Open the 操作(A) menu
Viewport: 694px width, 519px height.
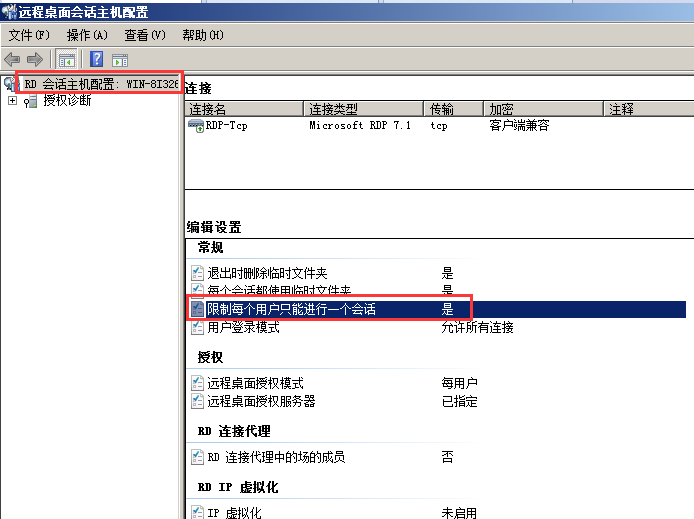coord(86,35)
